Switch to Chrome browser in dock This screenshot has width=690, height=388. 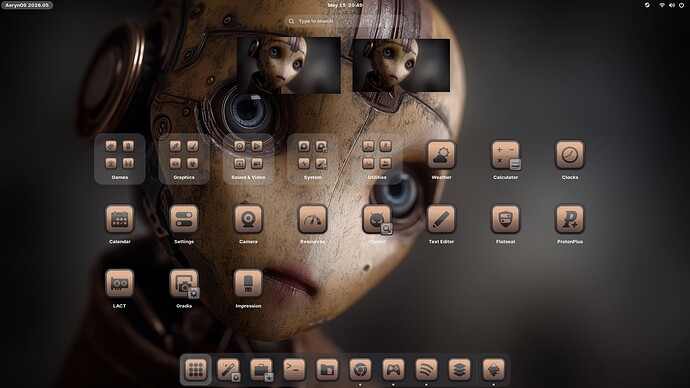tap(360, 370)
